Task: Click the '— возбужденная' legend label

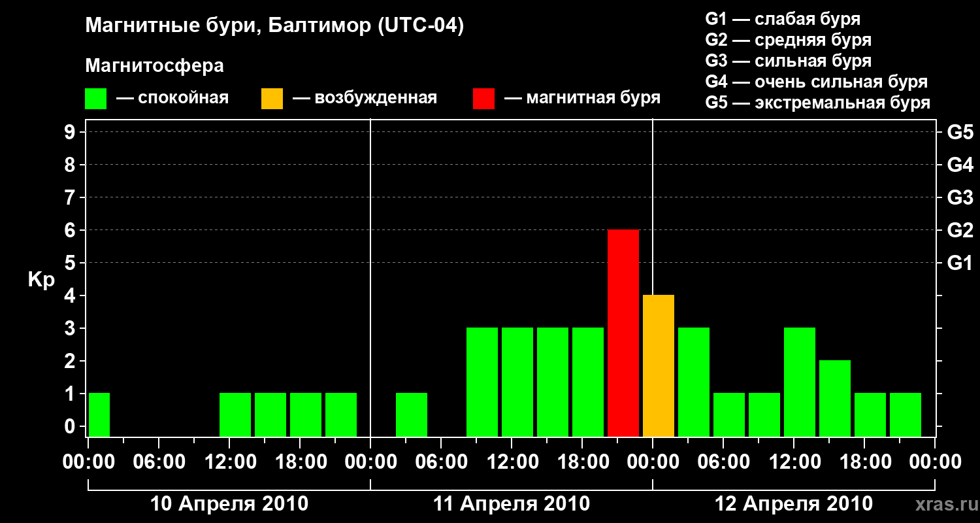Action: [365, 99]
